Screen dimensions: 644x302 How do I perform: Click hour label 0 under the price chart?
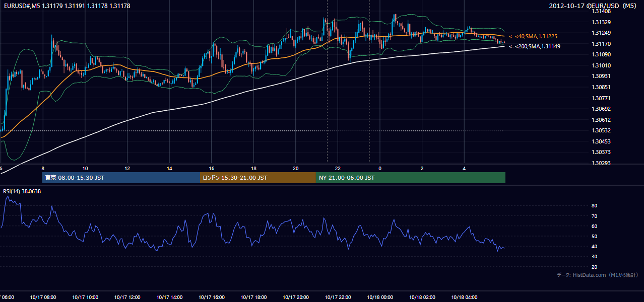coord(380,169)
